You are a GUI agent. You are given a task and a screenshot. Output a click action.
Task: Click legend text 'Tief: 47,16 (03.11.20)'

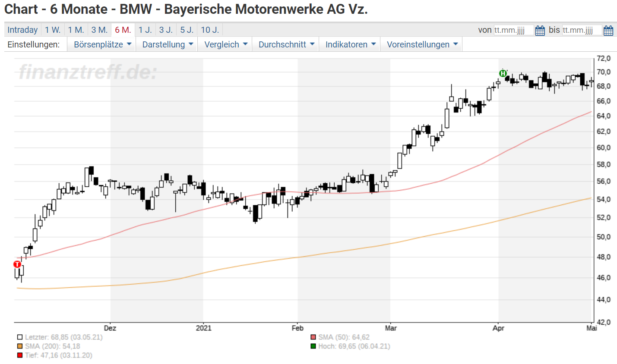(x=59, y=355)
